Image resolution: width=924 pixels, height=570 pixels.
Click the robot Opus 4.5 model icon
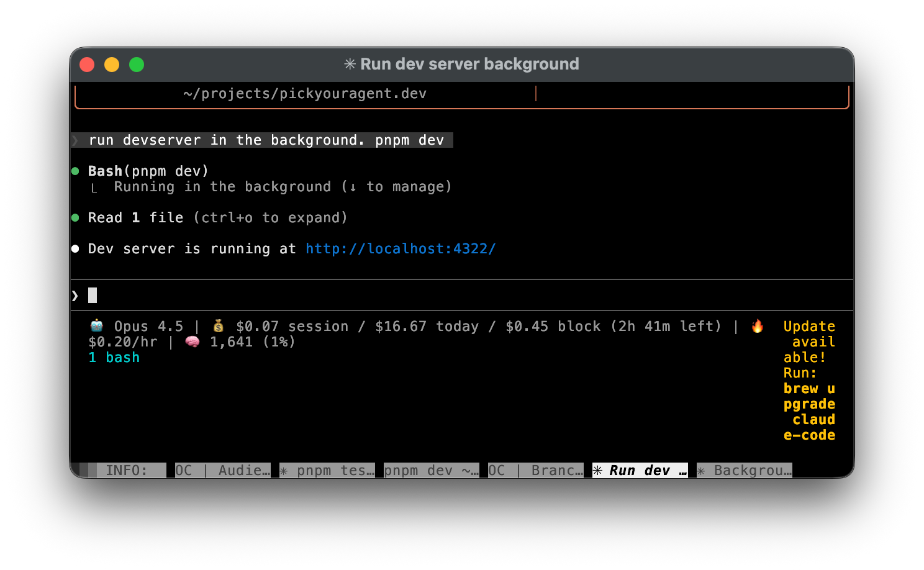96,326
